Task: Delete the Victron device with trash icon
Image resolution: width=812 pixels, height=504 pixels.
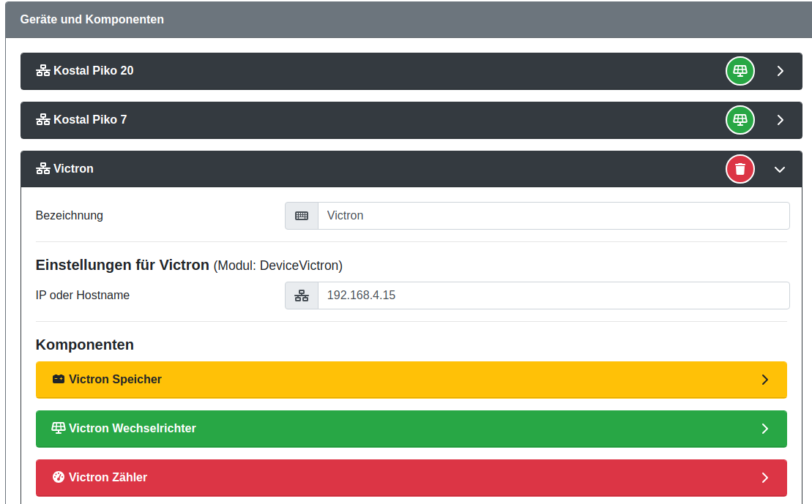Action: click(740, 169)
